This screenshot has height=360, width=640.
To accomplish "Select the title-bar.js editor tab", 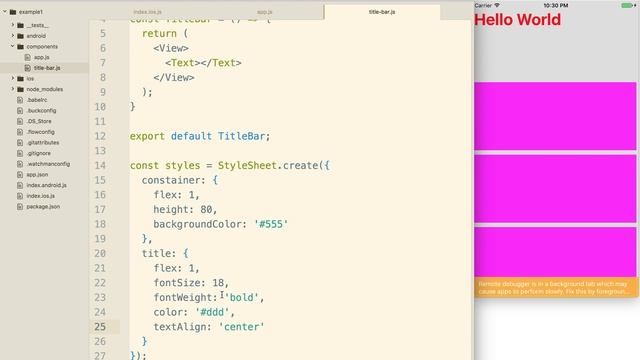I will coord(382,12).
